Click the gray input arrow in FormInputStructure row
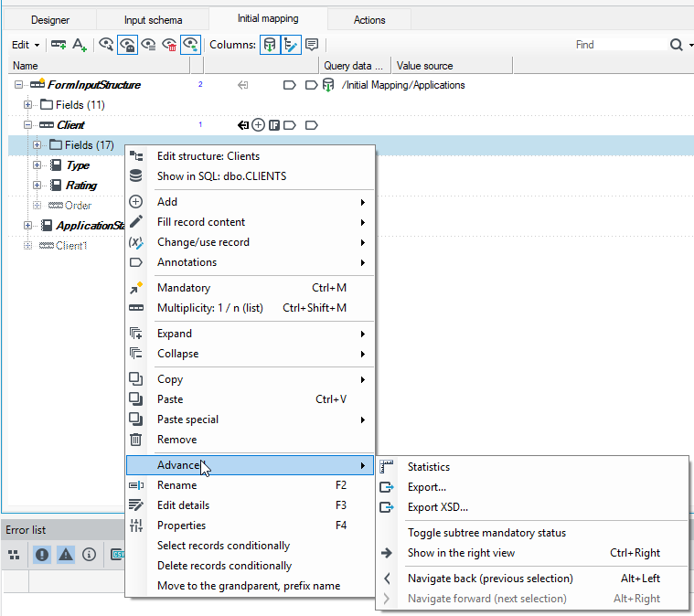 point(242,85)
